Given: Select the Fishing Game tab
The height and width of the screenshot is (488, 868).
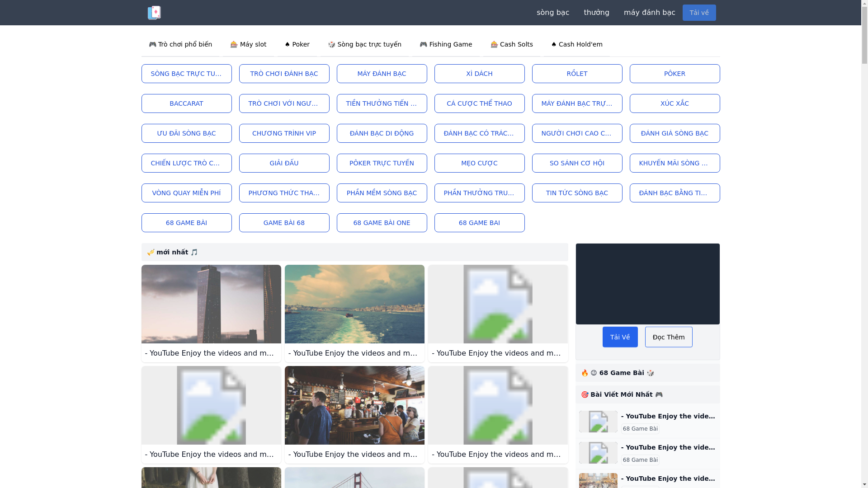Looking at the screenshot, I should pyautogui.click(x=446, y=44).
